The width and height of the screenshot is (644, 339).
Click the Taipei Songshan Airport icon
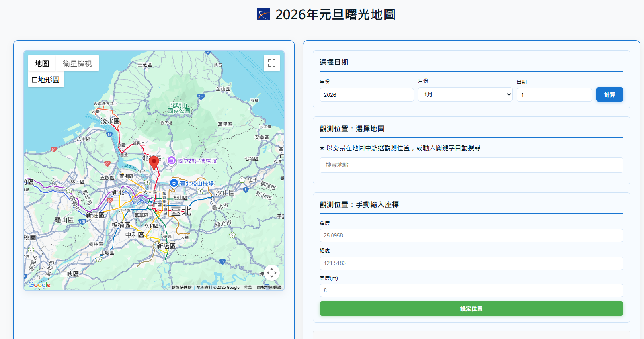[174, 183]
